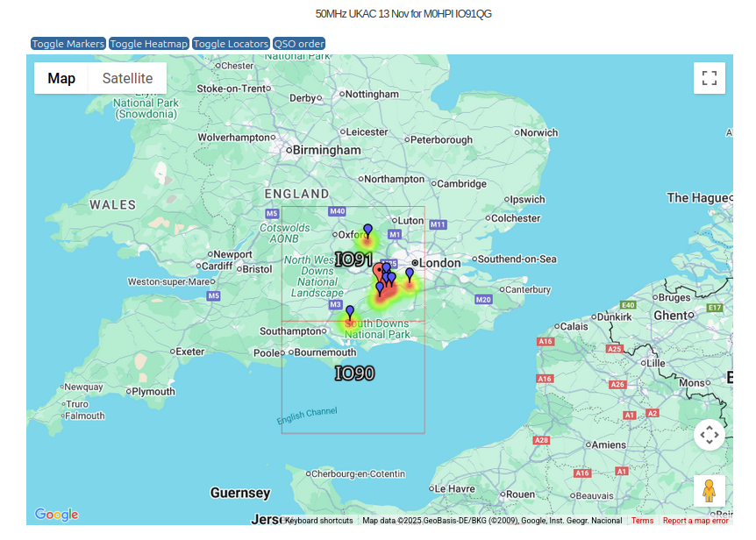Viewport: 756px width, 540px height.
Task: Open Keyboard shortcuts link
Action: point(318,521)
